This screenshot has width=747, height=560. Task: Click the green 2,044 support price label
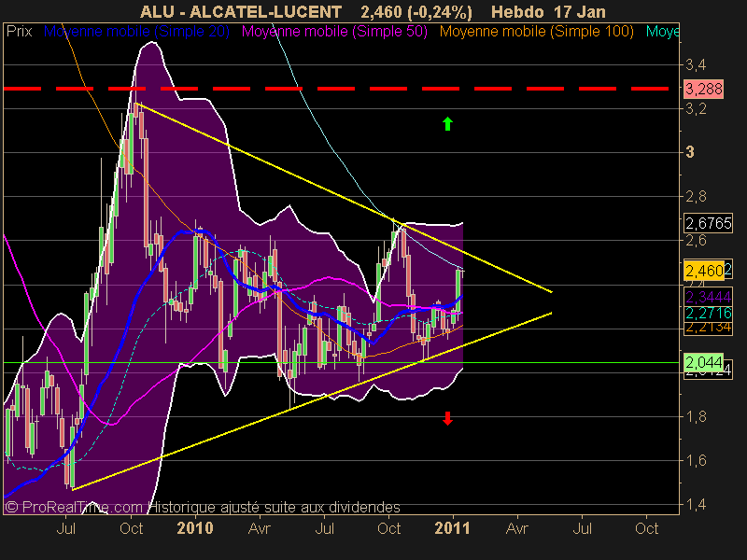tap(704, 362)
